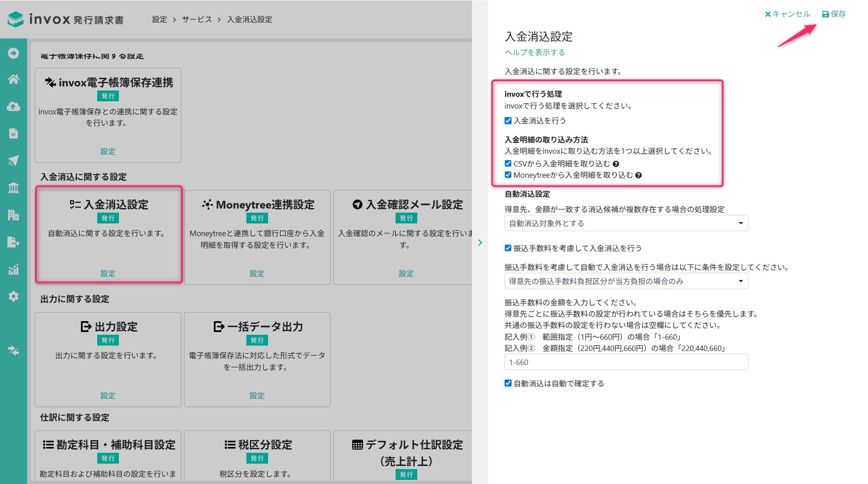The image size is (868, 484).
Task: Collapse the side panel with the chevron
Action: pyautogui.click(x=480, y=243)
